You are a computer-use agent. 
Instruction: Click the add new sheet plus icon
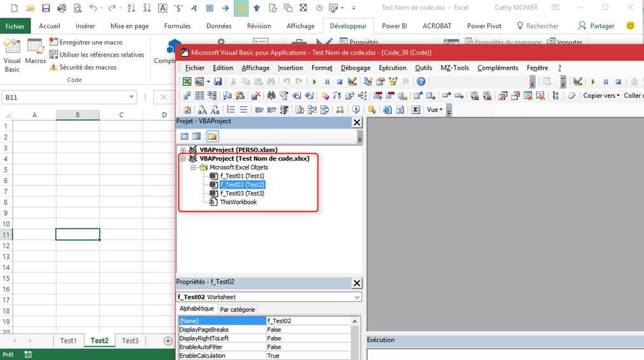click(x=167, y=341)
